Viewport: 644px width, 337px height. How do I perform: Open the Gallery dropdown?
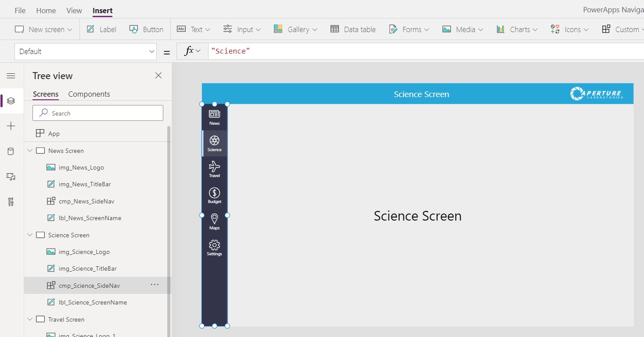click(295, 29)
